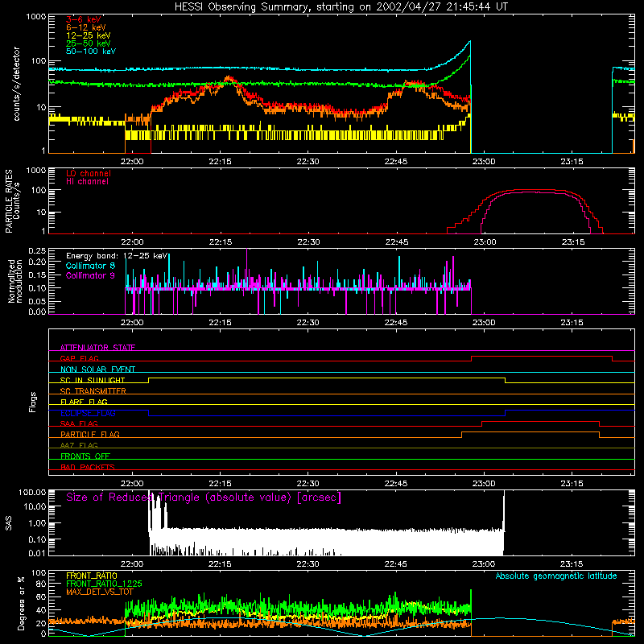Viewport: 644px width, 644px height.
Task: Click 22:00 tick under the SAS panel
Action: coord(132,564)
